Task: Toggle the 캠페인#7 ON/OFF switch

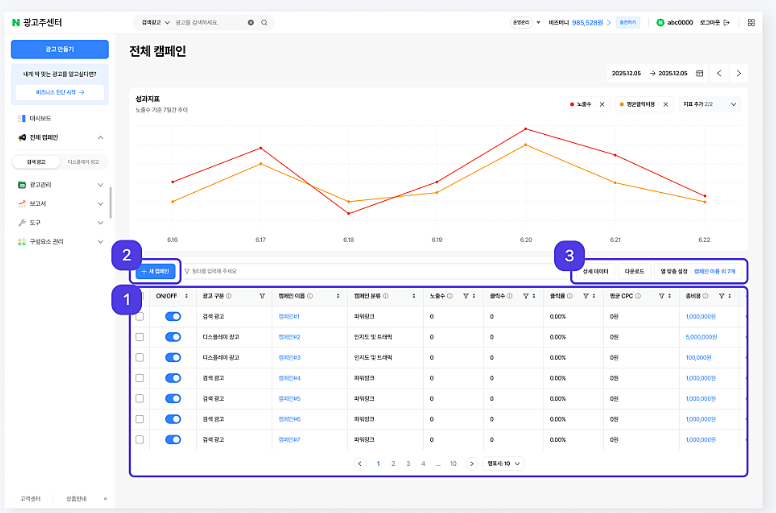Action: pos(172,439)
